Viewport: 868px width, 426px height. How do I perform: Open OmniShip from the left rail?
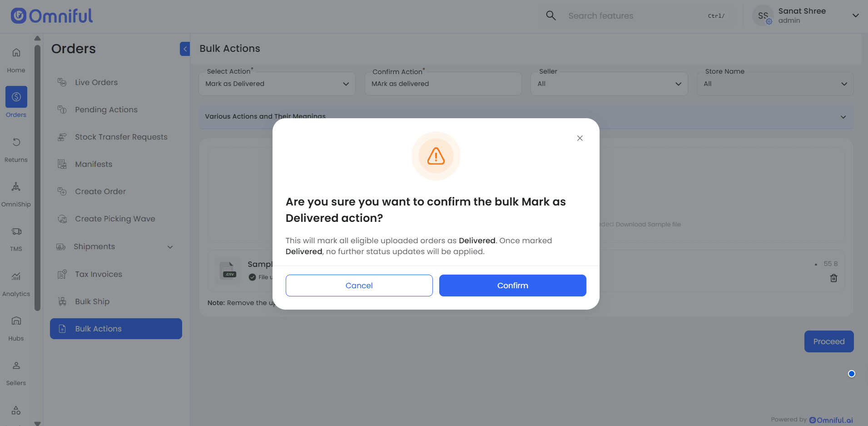pos(16,187)
